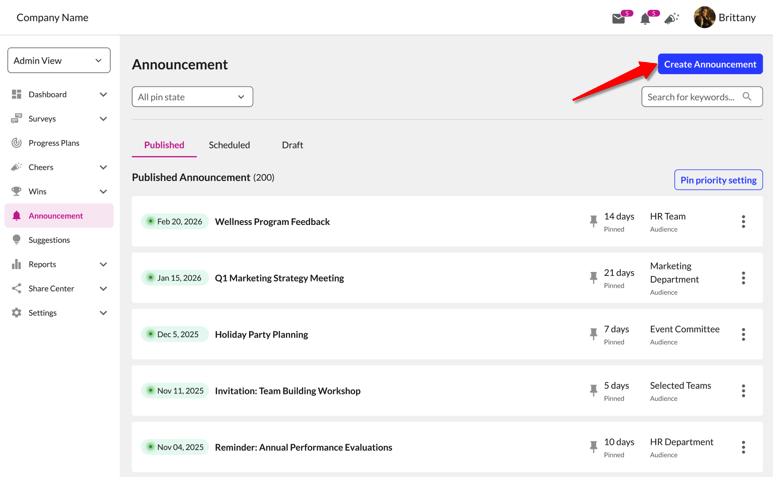
Task: Open the All pin state filter
Action: coord(192,97)
